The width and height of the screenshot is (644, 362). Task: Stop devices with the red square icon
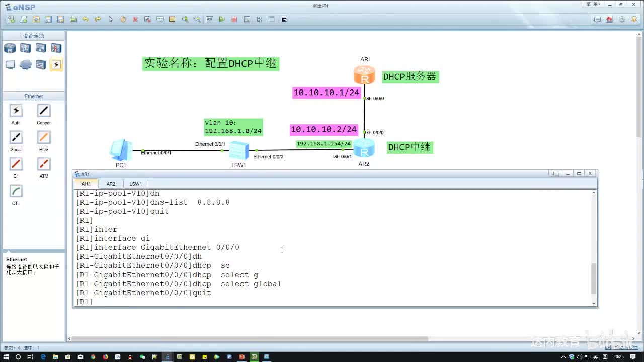coord(234,19)
